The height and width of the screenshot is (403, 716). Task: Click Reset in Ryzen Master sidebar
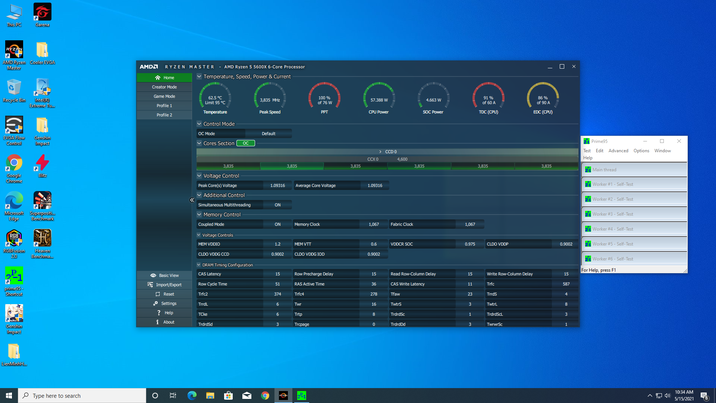(164, 294)
